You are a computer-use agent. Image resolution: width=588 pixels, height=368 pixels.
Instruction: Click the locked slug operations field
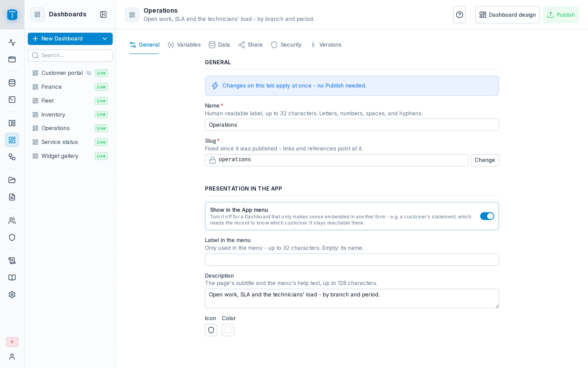click(336, 160)
